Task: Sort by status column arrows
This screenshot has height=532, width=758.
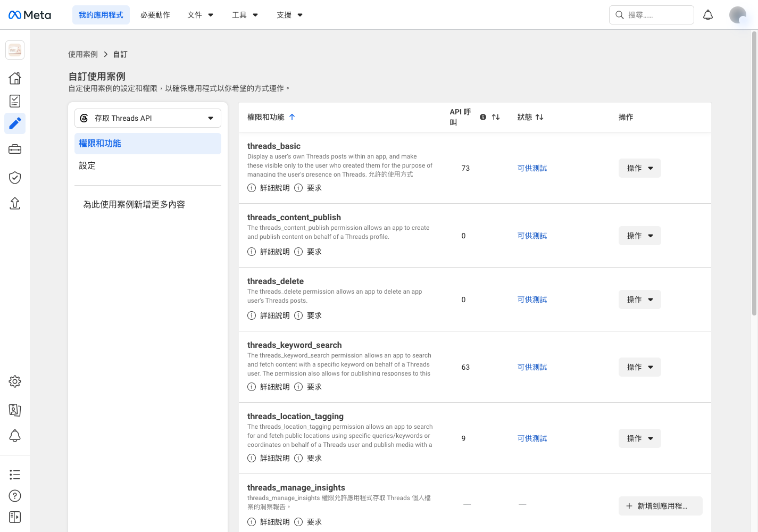Action: click(x=539, y=117)
